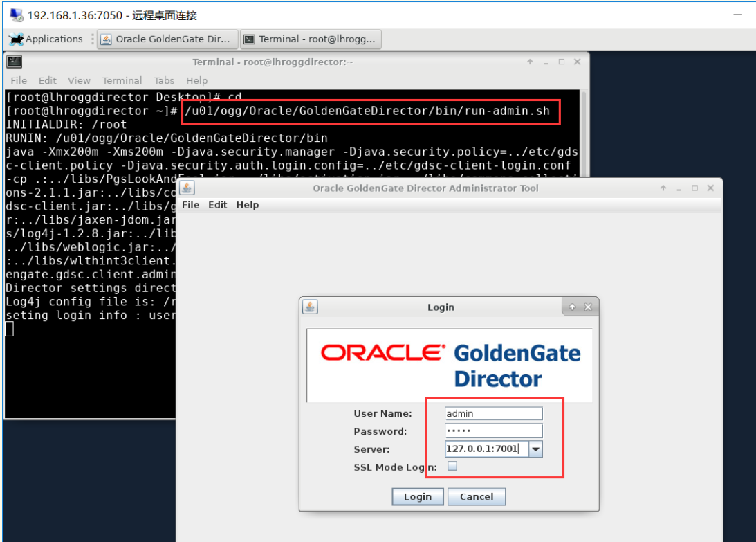Close the Director Administrator Tool window

[x=710, y=188]
